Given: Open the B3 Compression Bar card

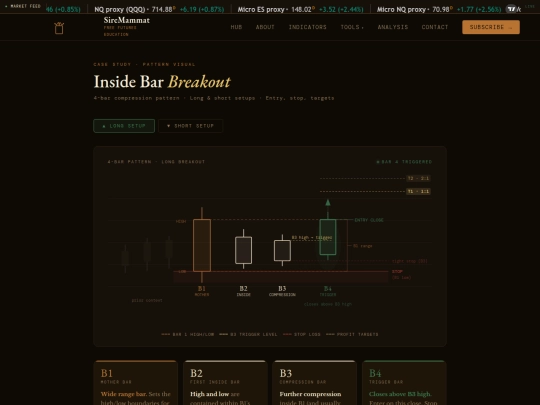Looking at the screenshot, I should tap(315, 383).
